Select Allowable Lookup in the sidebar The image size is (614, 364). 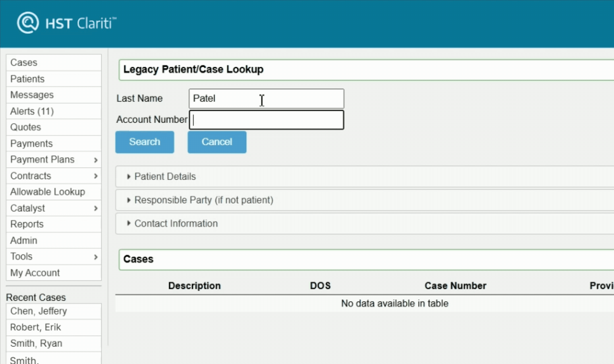click(x=48, y=192)
